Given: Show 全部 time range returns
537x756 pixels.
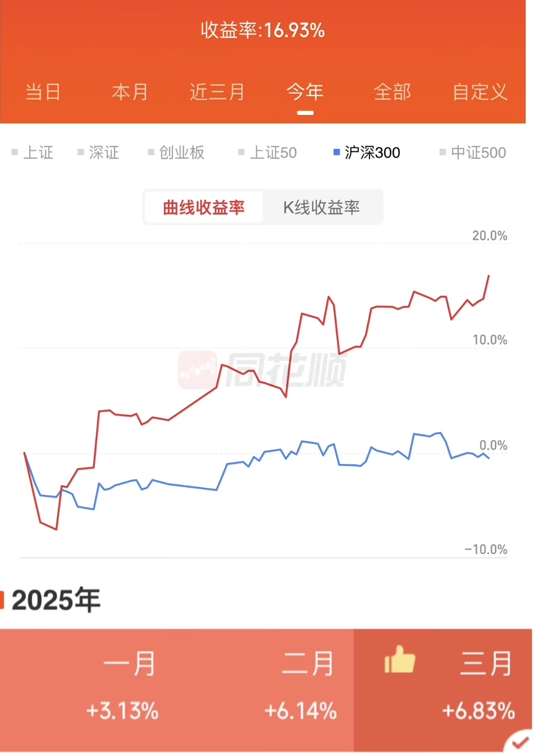Looking at the screenshot, I should (x=392, y=92).
